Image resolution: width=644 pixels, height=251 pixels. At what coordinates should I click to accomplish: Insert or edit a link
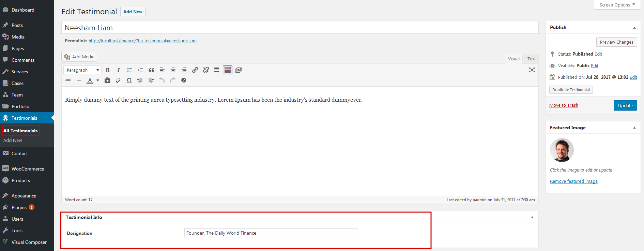(x=195, y=70)
